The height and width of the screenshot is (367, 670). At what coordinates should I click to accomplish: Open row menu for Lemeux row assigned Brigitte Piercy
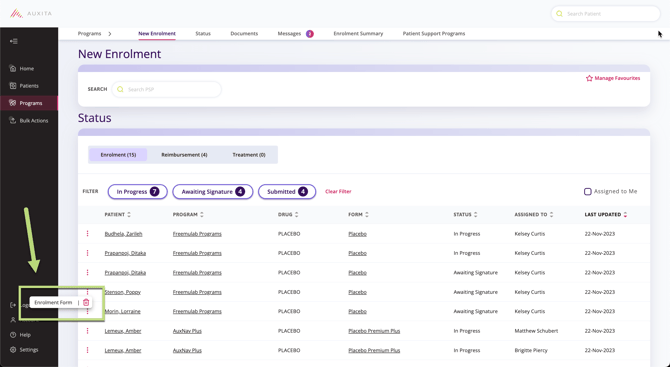click(88, 350)
